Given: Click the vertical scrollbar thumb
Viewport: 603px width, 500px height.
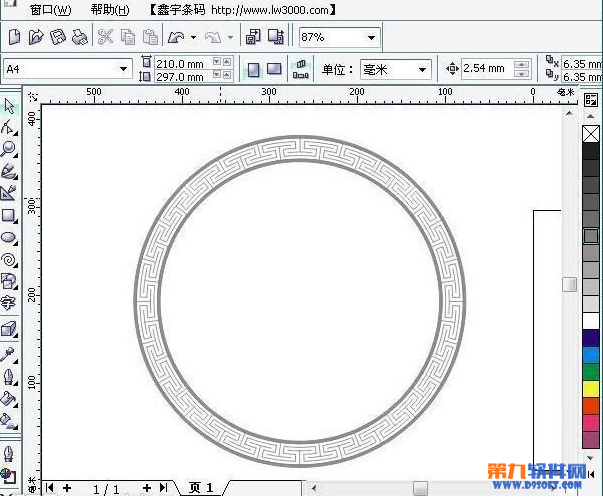Looking at the screenshot, I should click(569, 285).
